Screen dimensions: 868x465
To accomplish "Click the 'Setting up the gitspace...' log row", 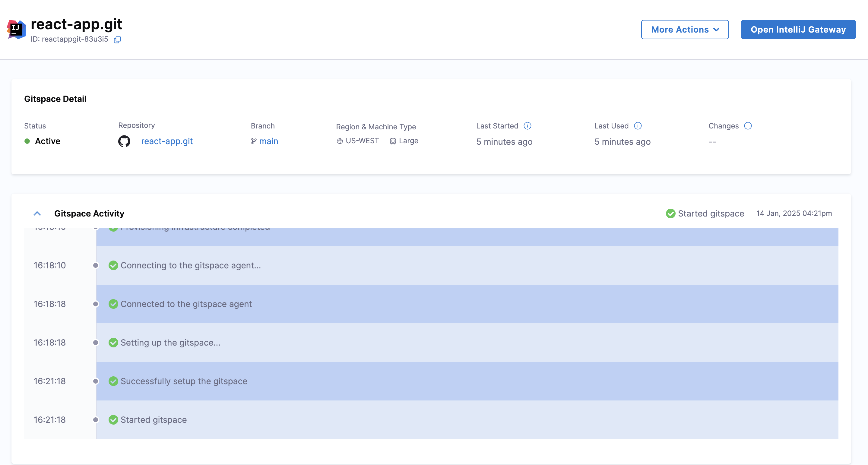I will 170,342.
